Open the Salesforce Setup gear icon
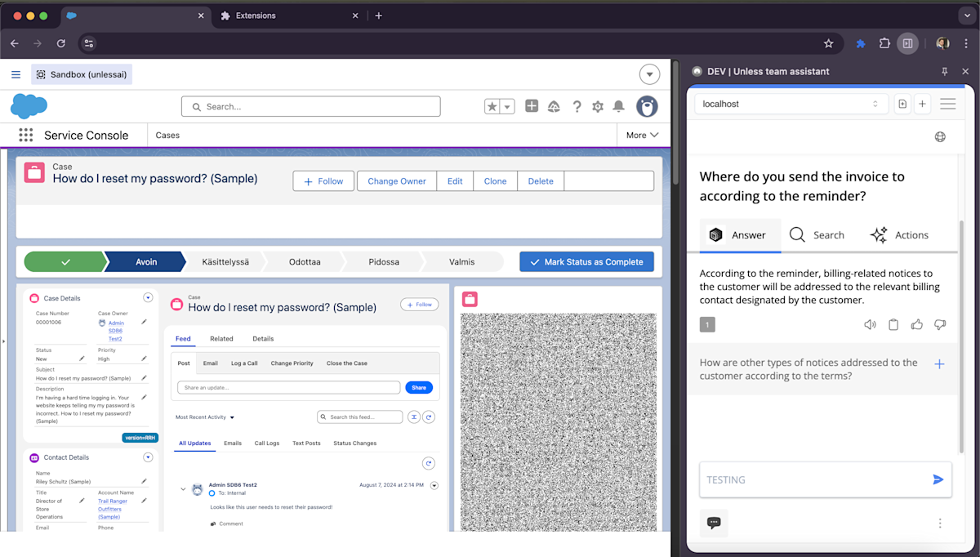 point(598,106)
